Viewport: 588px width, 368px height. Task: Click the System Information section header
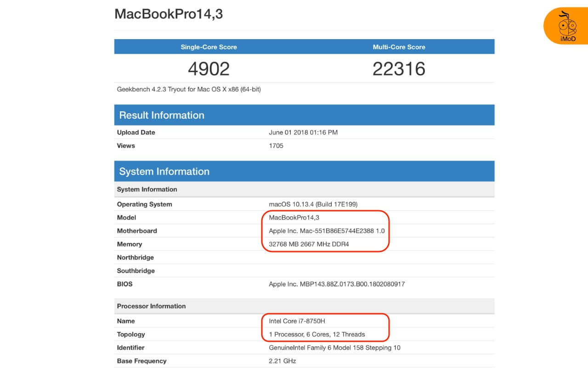(164, 171)
